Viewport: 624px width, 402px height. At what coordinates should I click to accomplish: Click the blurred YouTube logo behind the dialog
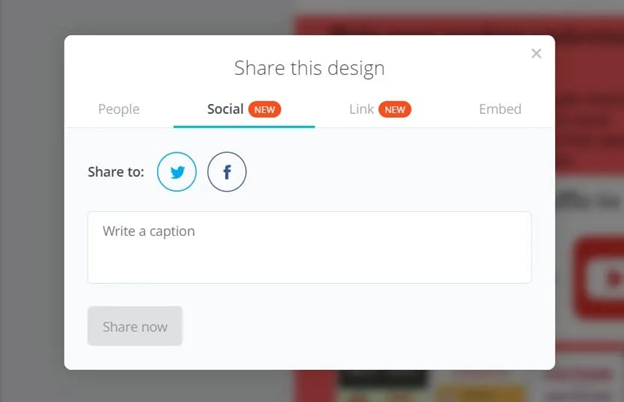599,278
